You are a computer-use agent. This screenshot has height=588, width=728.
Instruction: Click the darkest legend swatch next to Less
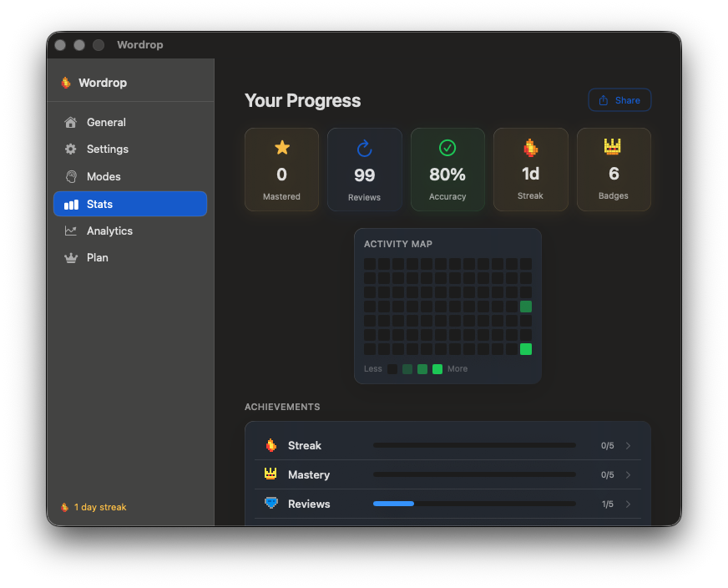coord(392,369)
